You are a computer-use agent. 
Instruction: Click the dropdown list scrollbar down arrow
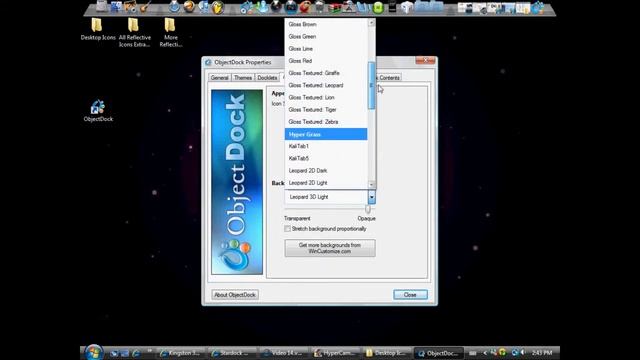tap(371, 184)
